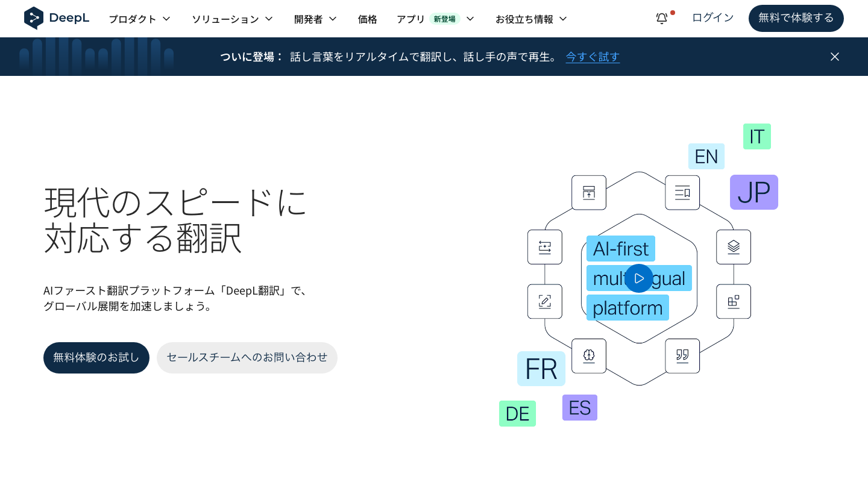The height and width of the screenshot is (494, 868).
Task: Click the 現代のスピードに対応する翻訳 headline
Action: coord(175,220)
